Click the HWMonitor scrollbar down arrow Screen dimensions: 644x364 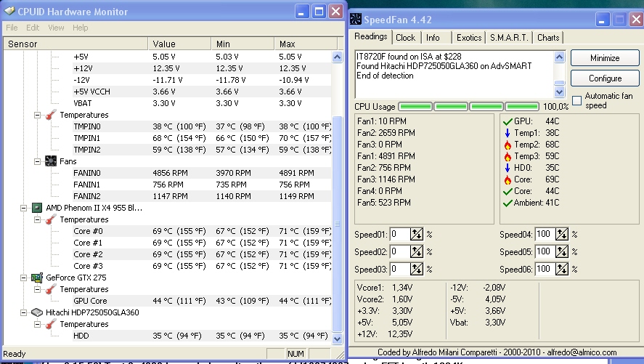[337, 339]
